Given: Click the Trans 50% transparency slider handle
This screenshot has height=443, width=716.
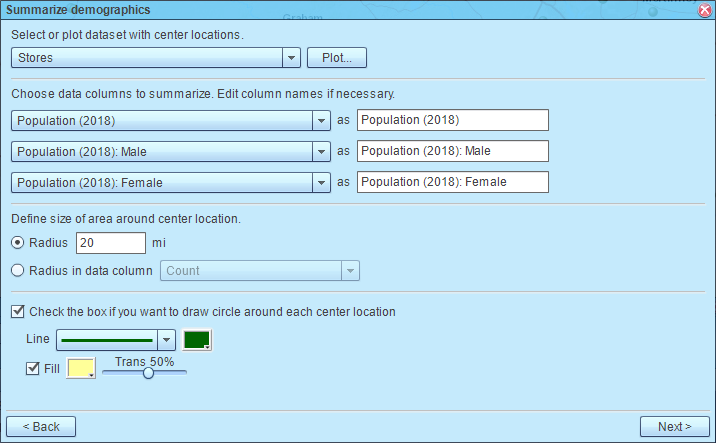Looking at the screenshot, I should click(x=148, y=373).
